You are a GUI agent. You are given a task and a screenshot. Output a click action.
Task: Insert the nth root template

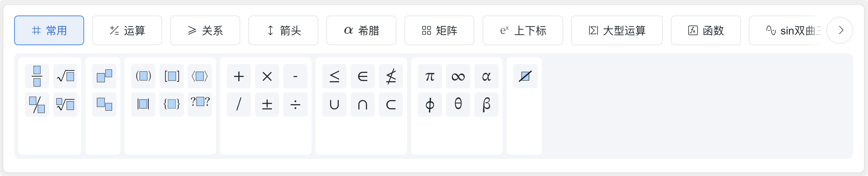(65, 105)
